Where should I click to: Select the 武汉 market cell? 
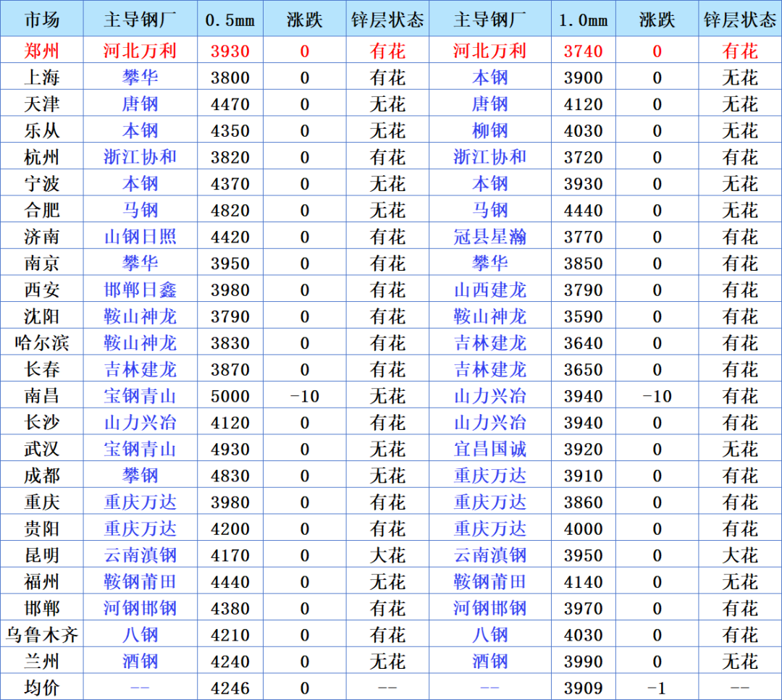(42, 449)
